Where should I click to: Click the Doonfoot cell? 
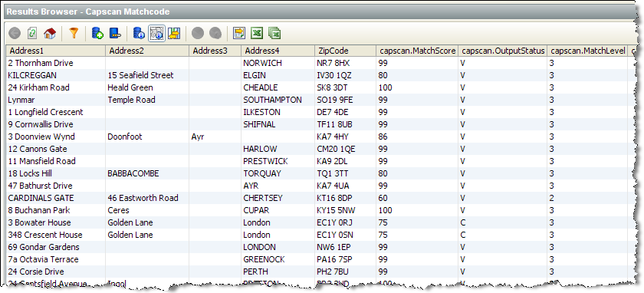click(x=147, y=137)
